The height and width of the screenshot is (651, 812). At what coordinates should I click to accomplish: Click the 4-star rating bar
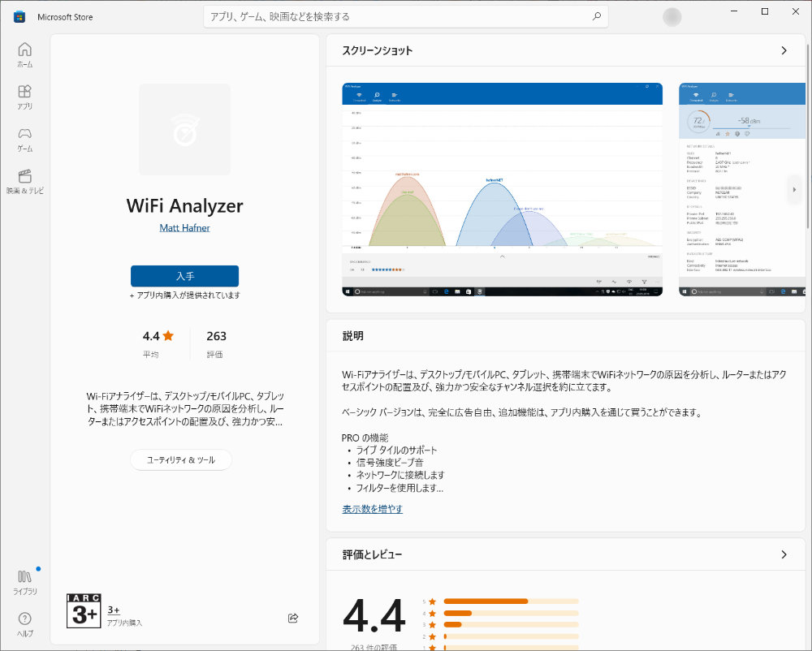tap(511, 613)
